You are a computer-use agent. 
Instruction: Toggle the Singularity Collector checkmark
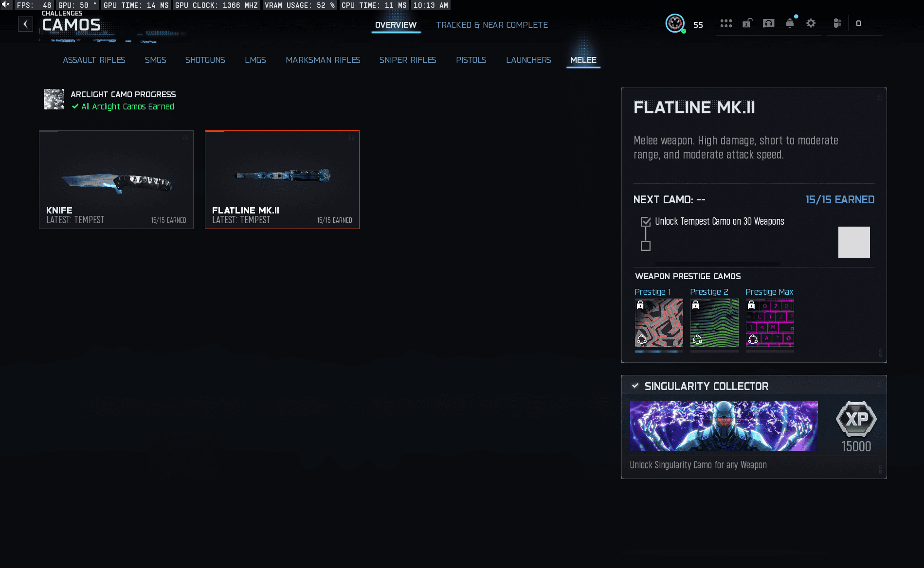635,386
